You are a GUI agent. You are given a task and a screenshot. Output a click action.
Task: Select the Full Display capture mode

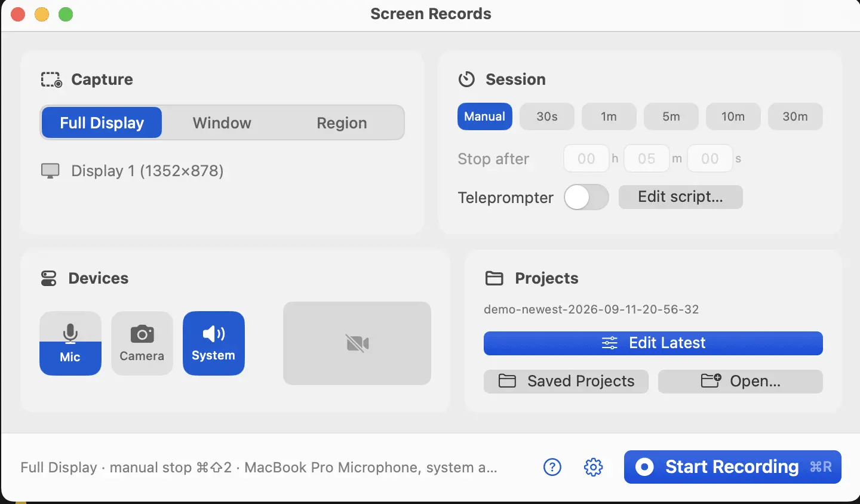tap(102, 122)
